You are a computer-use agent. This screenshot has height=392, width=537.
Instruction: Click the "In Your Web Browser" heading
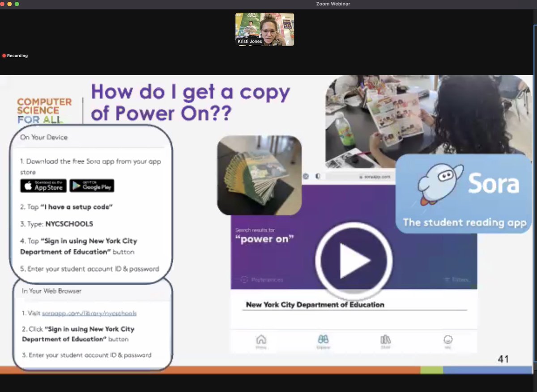coord(52,291)
